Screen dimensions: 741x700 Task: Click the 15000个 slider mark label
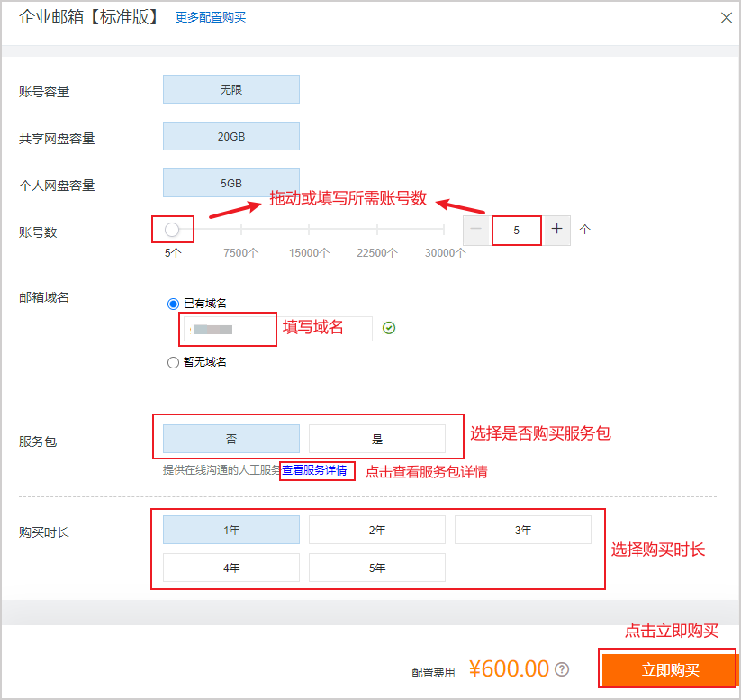(309, 253)
